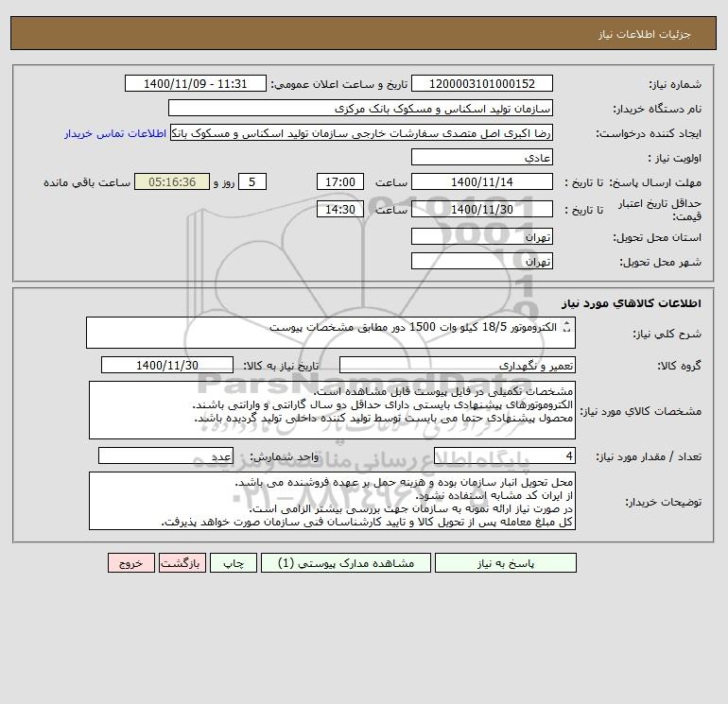Open 'مشاهده مدارک پیوستی (1)' attachments
Viewport: 728px width, 704px height.
346,563
